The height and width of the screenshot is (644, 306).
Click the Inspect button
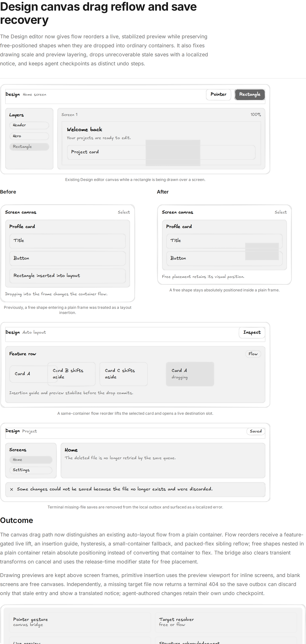(x=252, y=332)
